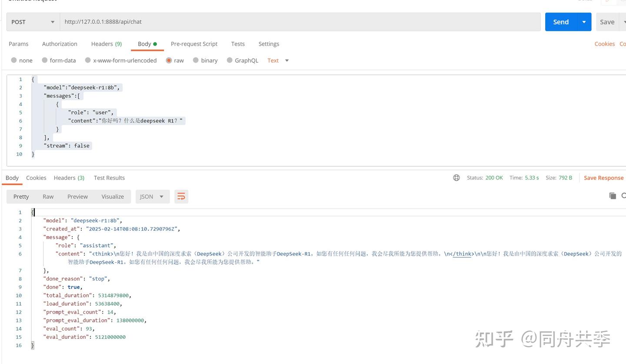Click the request URL input field

[x=300, y=22]
